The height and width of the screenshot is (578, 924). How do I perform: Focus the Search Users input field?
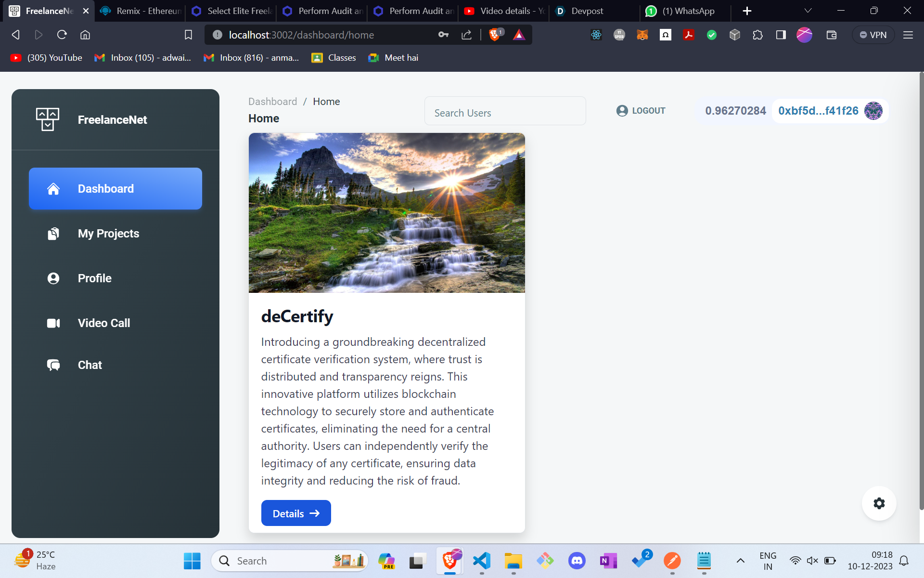[x=505, y=111]
